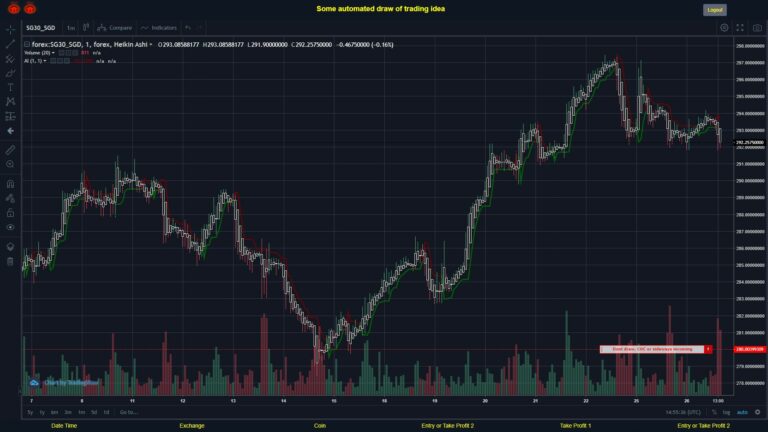Screen dimensions: 768x432
Task: Set time range to 5d
Action: [94, 412]
